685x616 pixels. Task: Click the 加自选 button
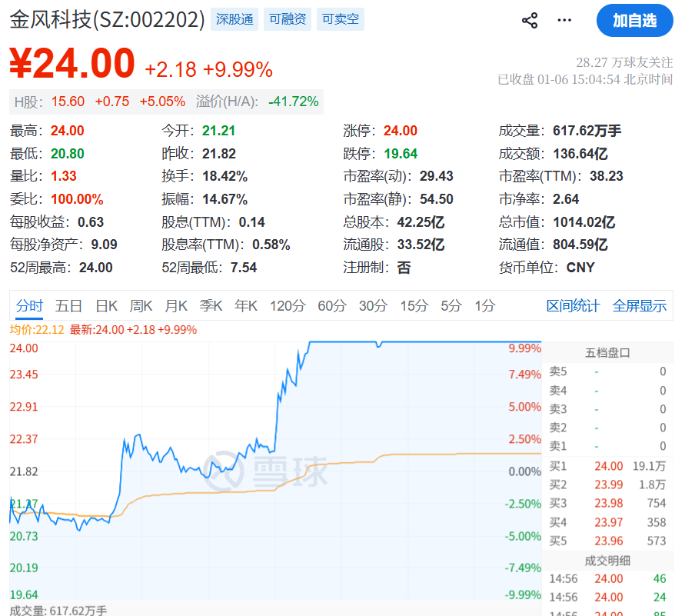tap(634, 21)
